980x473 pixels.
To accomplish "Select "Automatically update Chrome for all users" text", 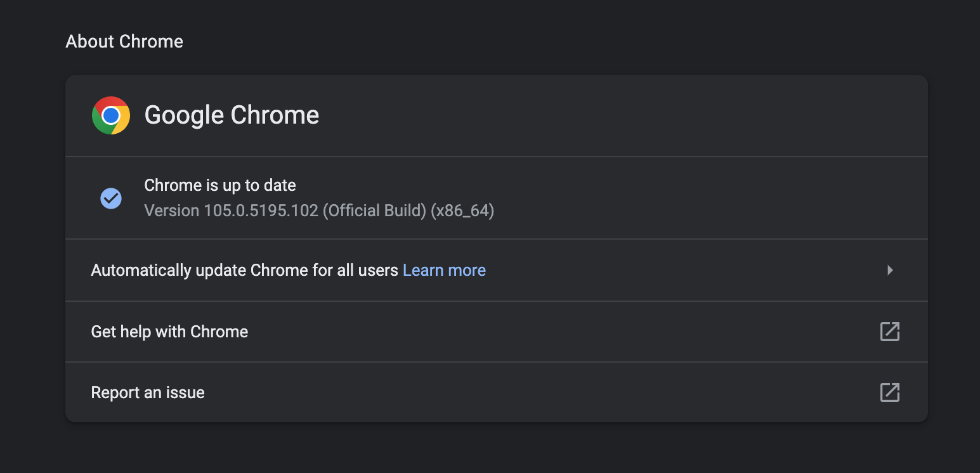I will 244,270.
